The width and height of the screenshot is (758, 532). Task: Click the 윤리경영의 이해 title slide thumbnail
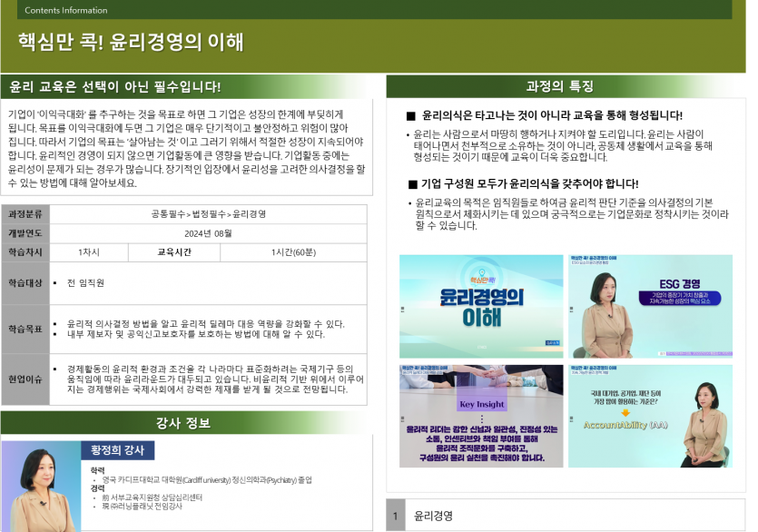pyautogui.click(x=481, y=306)
